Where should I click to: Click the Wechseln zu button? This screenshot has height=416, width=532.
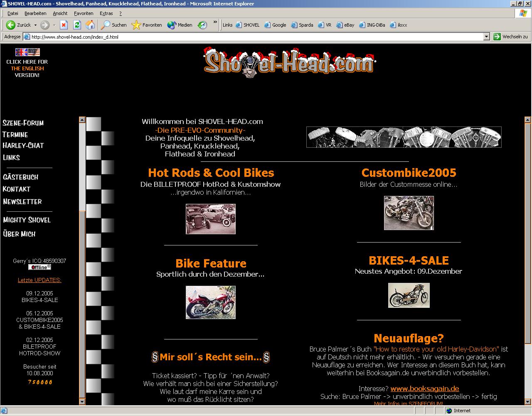point(510,37)
